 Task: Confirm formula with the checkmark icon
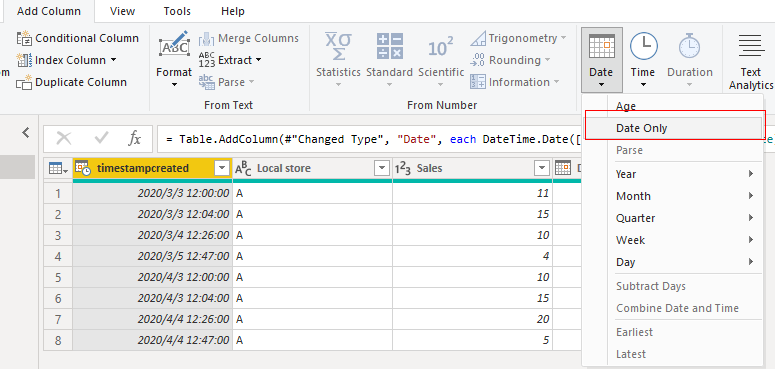(x=101, y=139)
